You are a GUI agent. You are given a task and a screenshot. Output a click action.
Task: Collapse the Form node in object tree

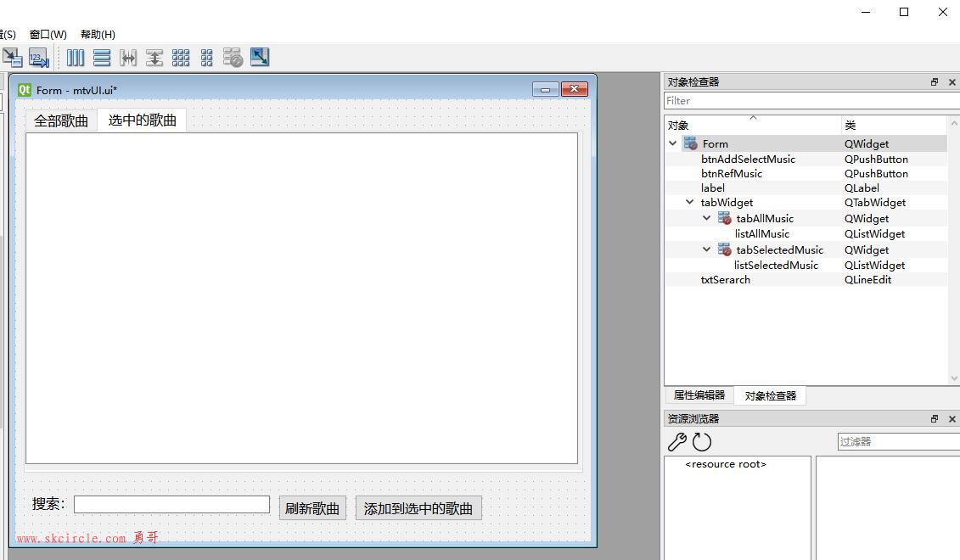point(673,143)
